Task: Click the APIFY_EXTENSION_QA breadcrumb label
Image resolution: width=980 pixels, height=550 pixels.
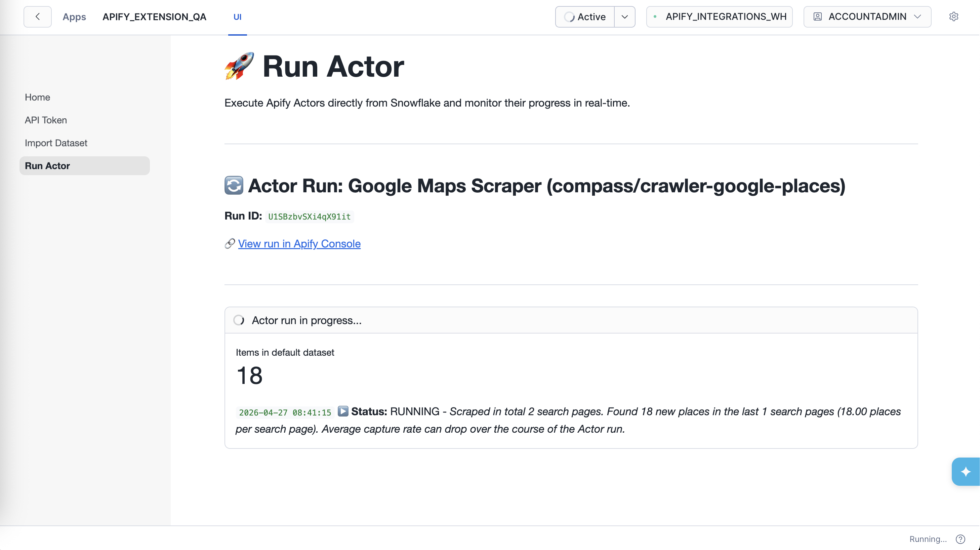Action: pyautogui.click(x=155, y=17)
